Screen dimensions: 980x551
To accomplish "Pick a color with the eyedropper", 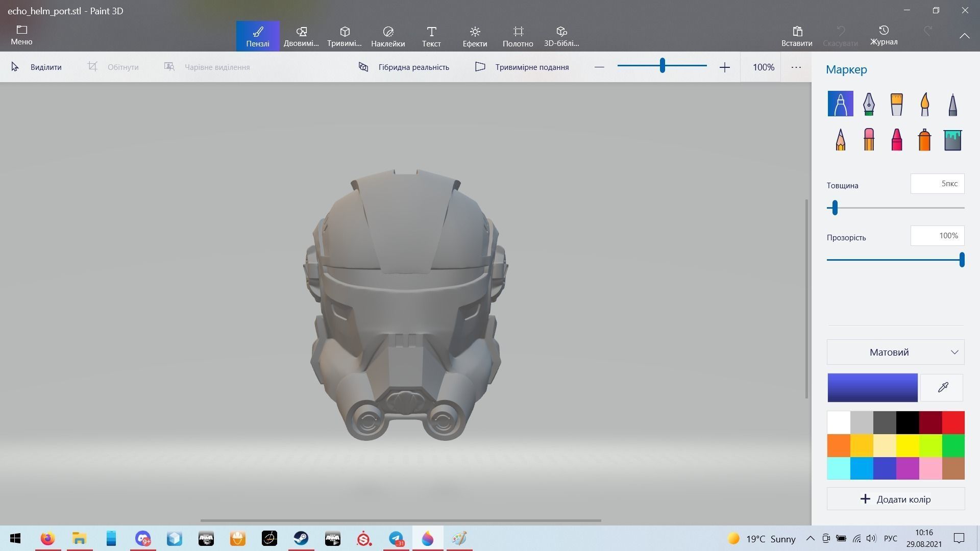I will click(942, 387).
